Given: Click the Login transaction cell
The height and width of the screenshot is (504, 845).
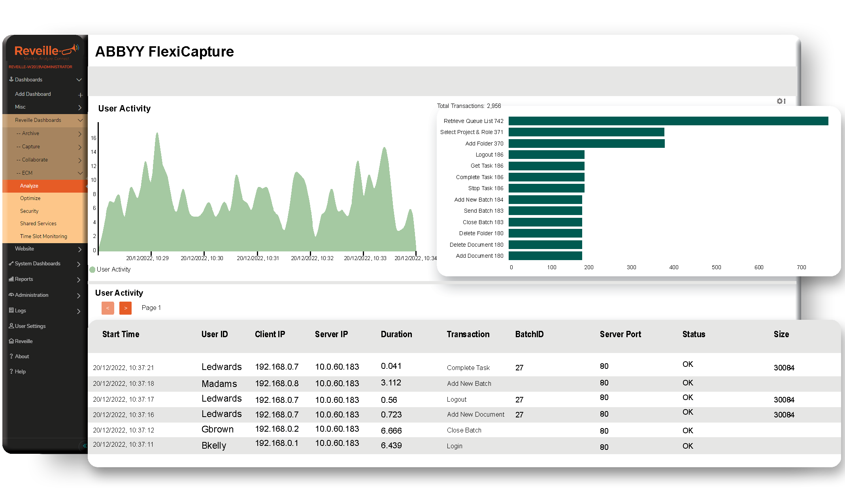Looking at the screenshot, I should tap(455, 446).
